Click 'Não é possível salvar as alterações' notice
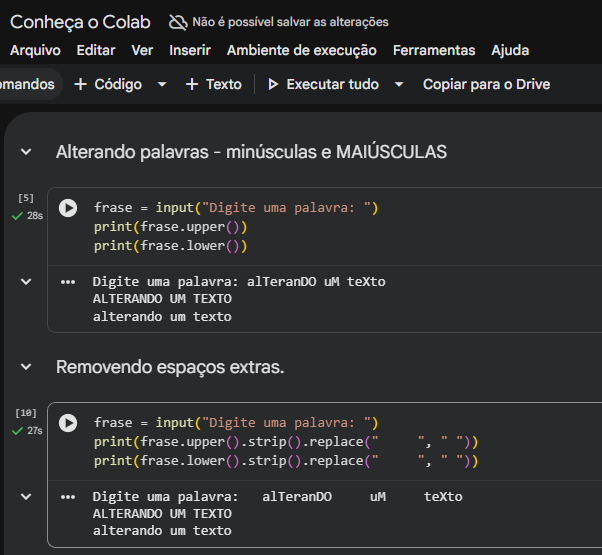Viewport: 602px width, 555px height. tap(290, 22)
